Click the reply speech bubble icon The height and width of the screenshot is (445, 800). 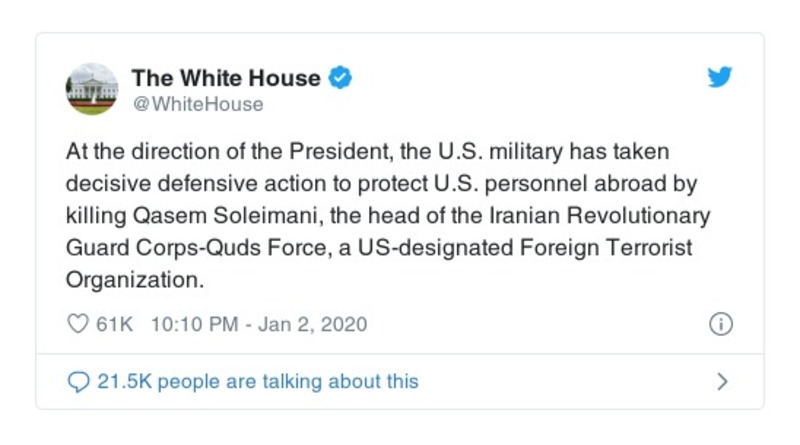point(77,381)
